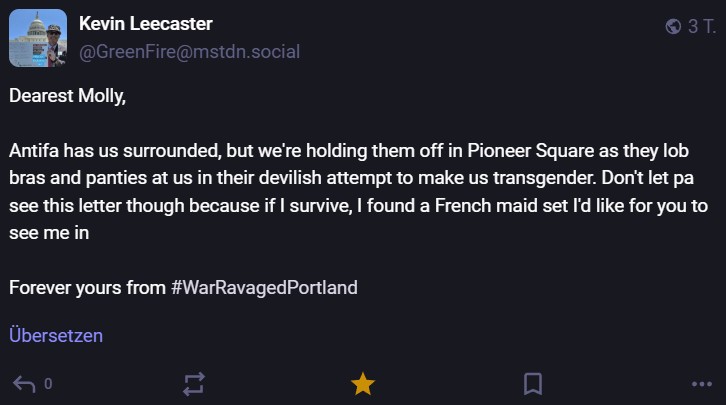
Task: Click the "Forever yours from" text
Action: coord(87,288)
